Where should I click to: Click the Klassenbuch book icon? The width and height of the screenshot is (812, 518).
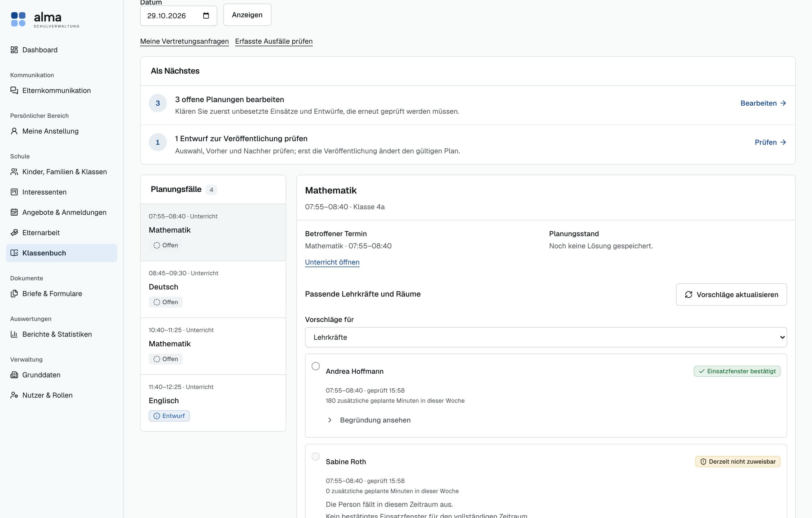tap(14, 253)
